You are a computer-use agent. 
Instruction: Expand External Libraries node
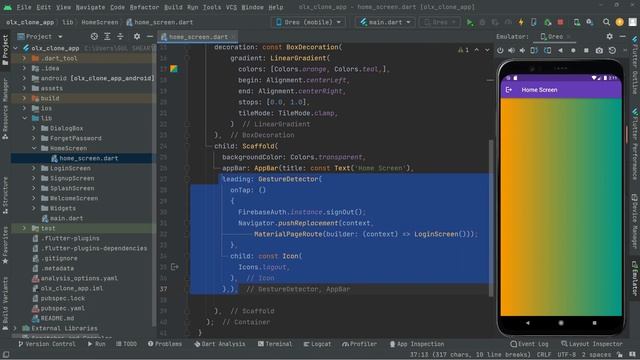click(x=15, y=328)
